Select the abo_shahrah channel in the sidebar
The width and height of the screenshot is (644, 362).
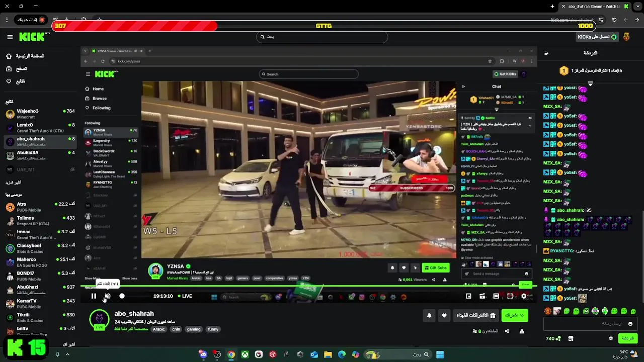pyautogui.click(x=40, y=141)
